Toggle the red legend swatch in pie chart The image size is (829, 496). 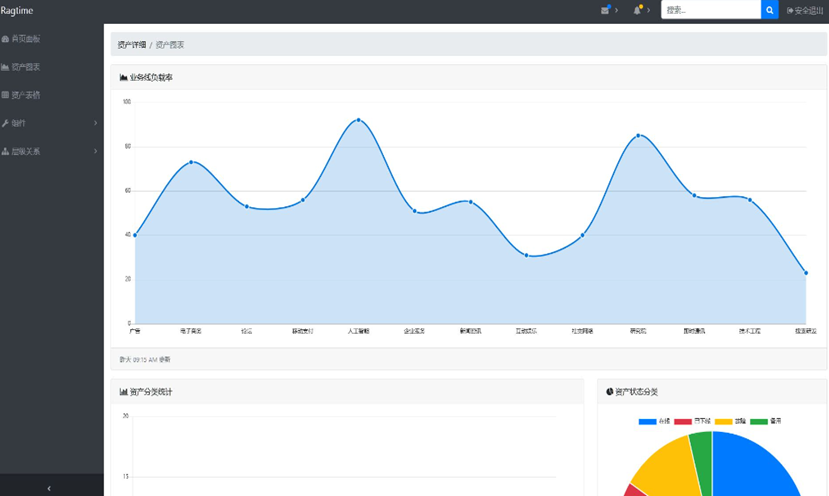(x=683, y=421)
